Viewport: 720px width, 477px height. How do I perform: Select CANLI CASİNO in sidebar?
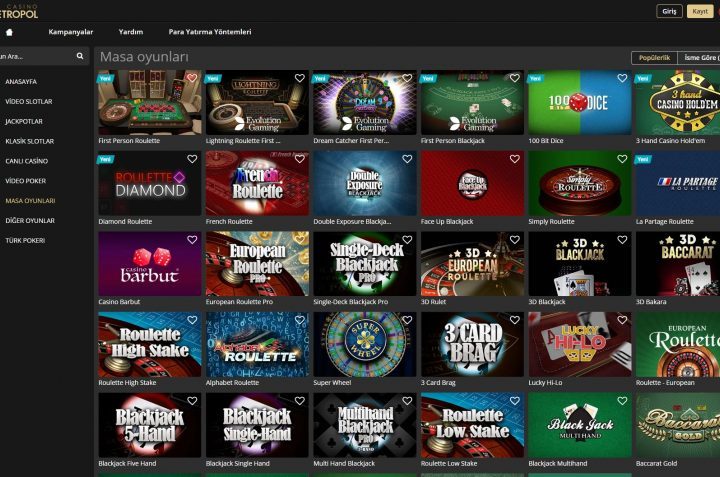pyautogui.click(x=27, y=161)
